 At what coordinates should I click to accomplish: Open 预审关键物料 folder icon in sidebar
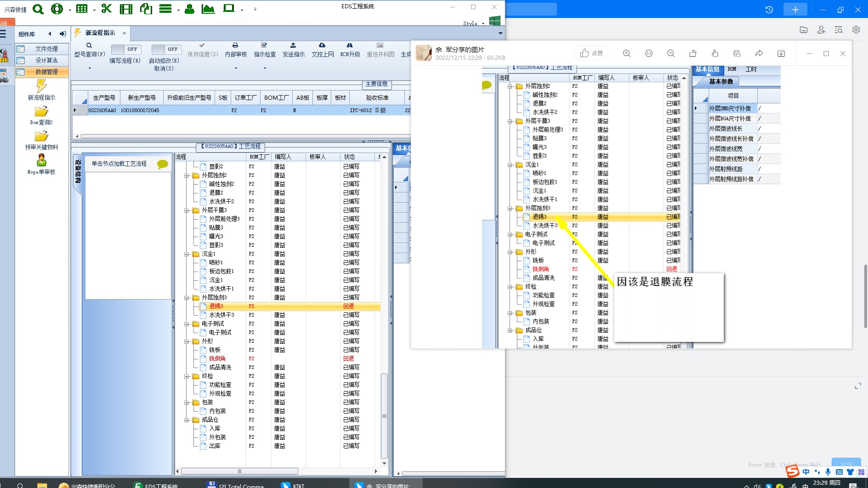click(x=41, y=136)
